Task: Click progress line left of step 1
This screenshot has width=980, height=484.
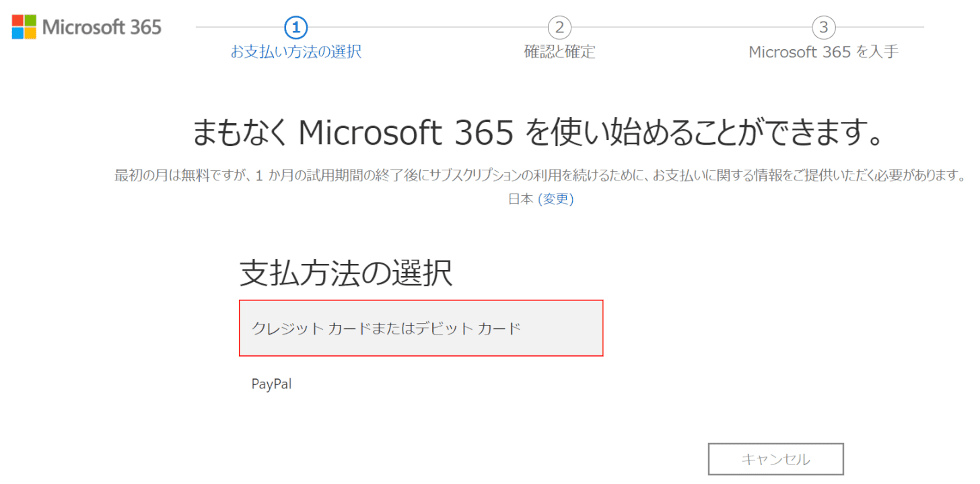Action: coord(239,28)
